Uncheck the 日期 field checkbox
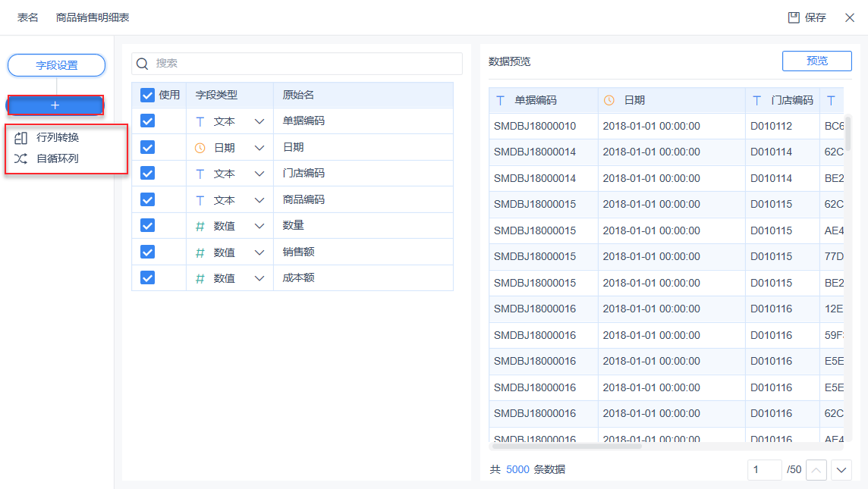The height and width of the screenshot is (489, 868). click(x=147, y=147)
